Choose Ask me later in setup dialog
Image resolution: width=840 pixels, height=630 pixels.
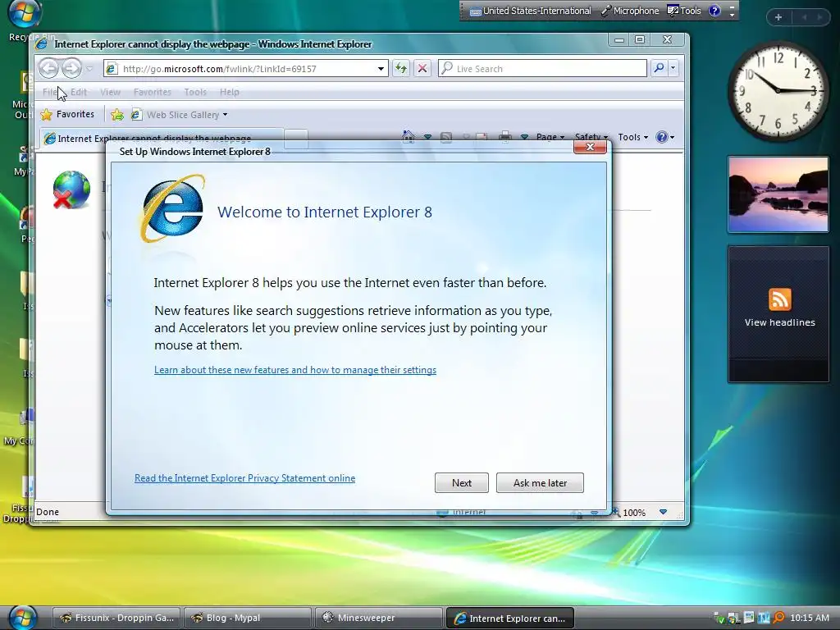pos(540,482)
